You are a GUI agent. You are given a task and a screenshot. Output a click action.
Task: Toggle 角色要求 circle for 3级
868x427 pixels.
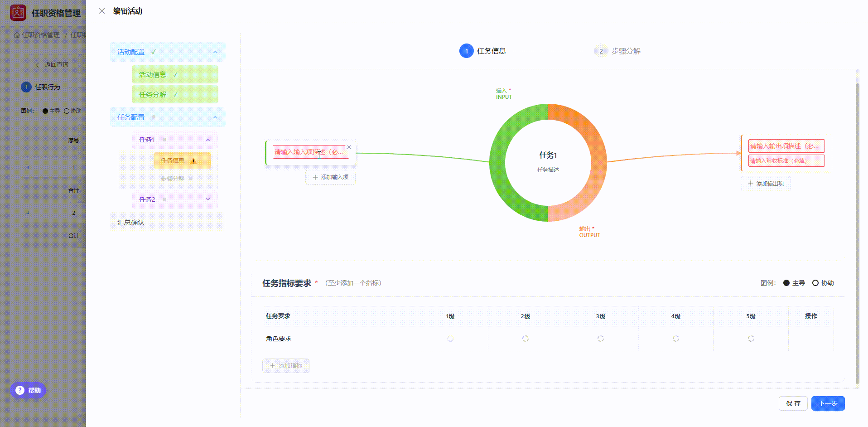[601, 339]
